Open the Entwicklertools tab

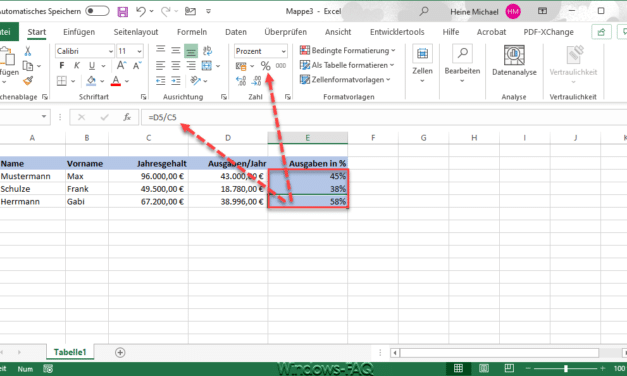point(397,32)
